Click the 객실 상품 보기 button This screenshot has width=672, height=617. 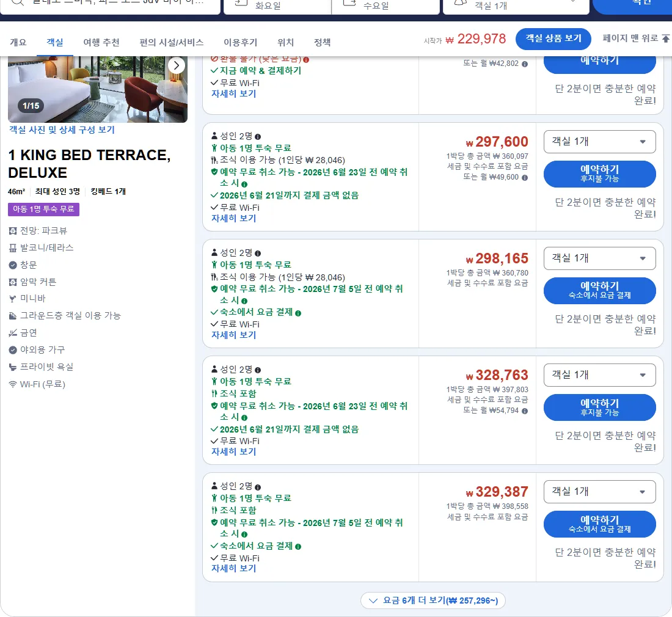553,39
